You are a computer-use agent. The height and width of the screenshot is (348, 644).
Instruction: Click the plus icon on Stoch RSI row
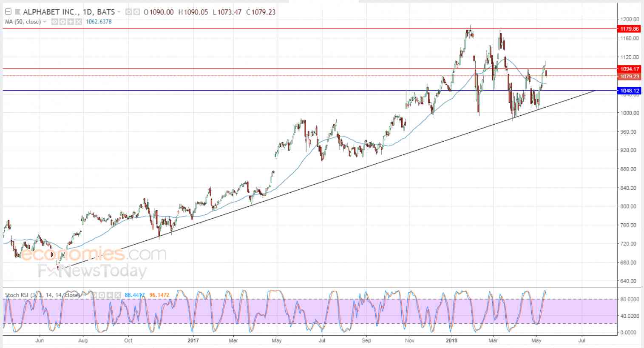pyautogui.click(x=109, y=295)
